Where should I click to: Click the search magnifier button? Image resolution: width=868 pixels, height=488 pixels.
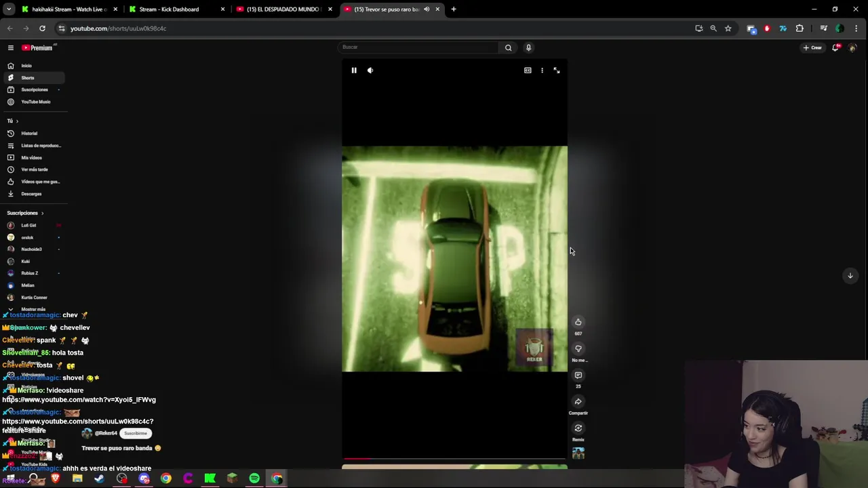pyautogui.click(x=508, y=47)
